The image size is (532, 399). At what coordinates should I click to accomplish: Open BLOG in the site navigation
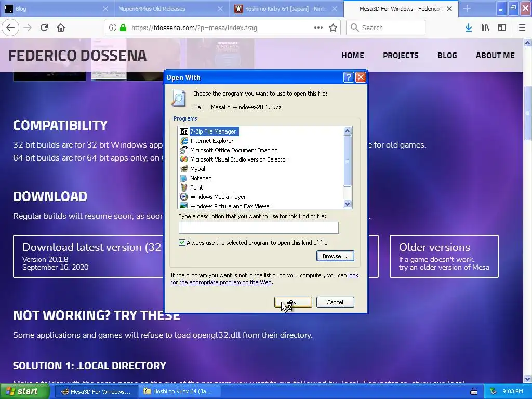click(447, 55)
